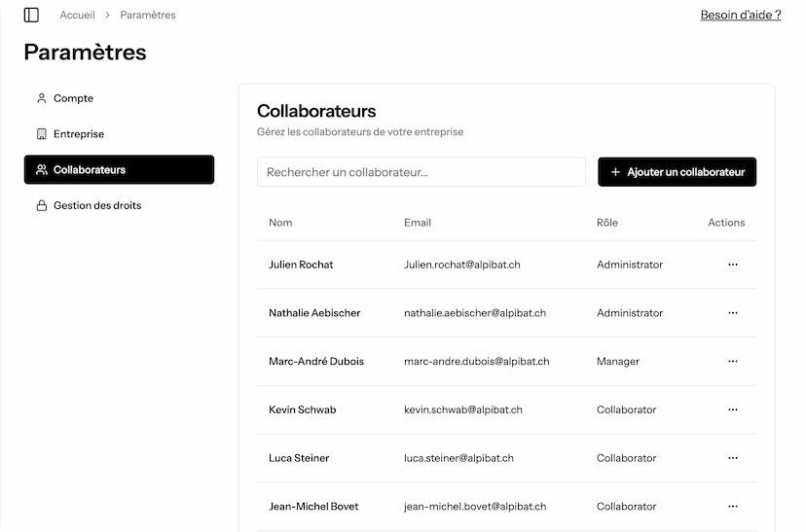806x532 pixels.
Task: Click the Ajouter un collaborateur button
Action: coord(677,172)
